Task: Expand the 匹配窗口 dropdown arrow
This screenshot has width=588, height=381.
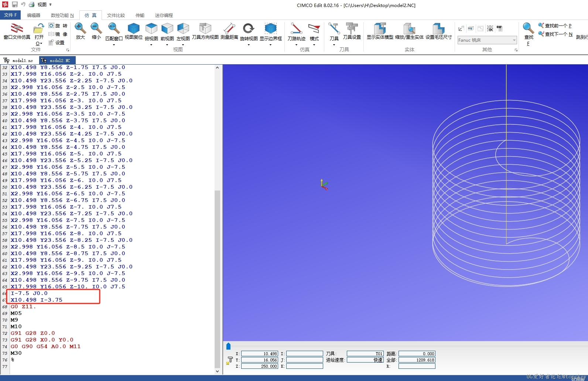Action: tap(114, 45)
